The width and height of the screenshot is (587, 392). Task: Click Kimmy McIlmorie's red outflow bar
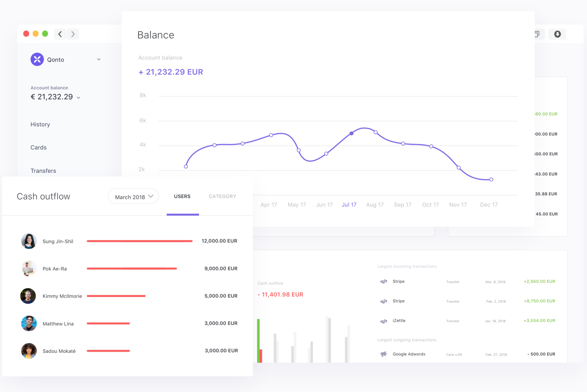point(116,296)
